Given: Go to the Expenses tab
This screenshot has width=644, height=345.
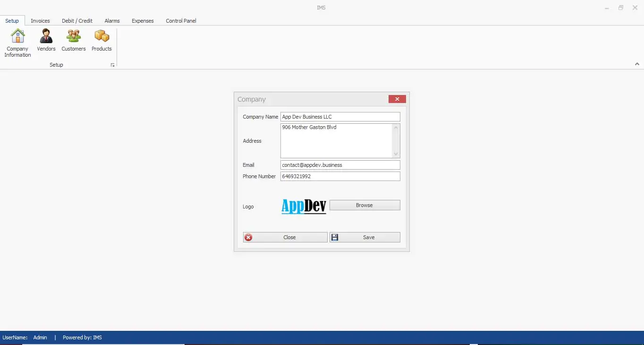Looking at the screenshot, I should pyautogui.click(x=143, y=21).
